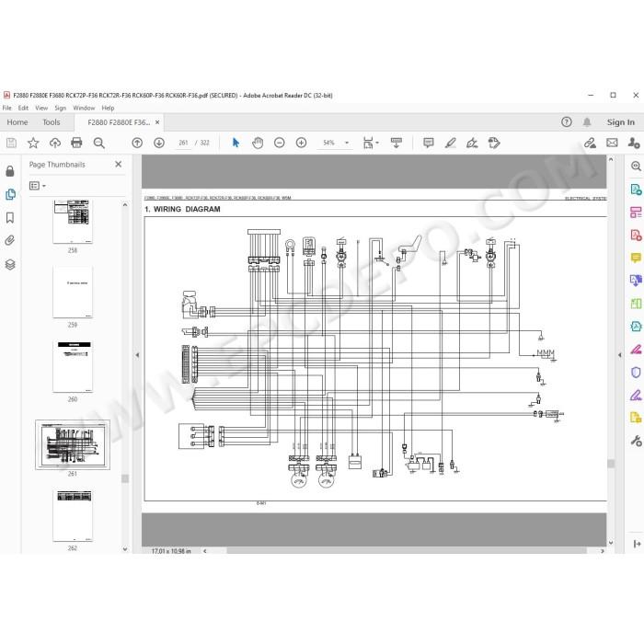The height and width of the screenshot is (644, 644).
Task: Upload file to cloud icon
Action: [55, 143]
